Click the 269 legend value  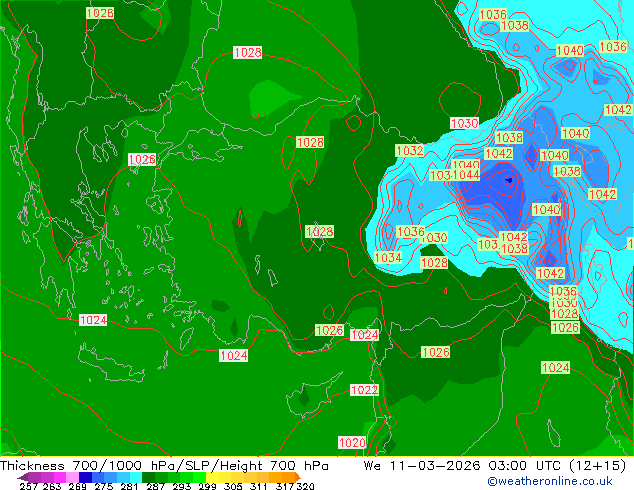[x=78, y=486]
